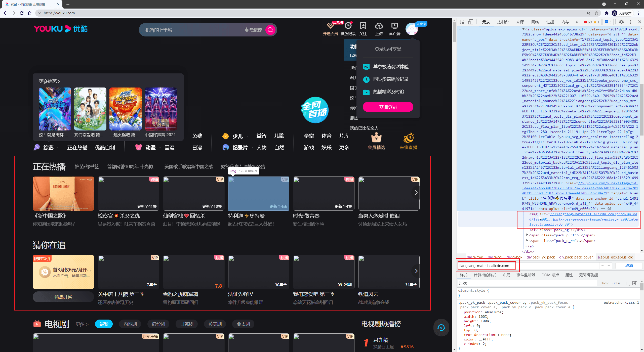The image size is (644, 352).
Task: Open the 开通会员 VIP diamond icon
Action: click(x=330, y=26)
